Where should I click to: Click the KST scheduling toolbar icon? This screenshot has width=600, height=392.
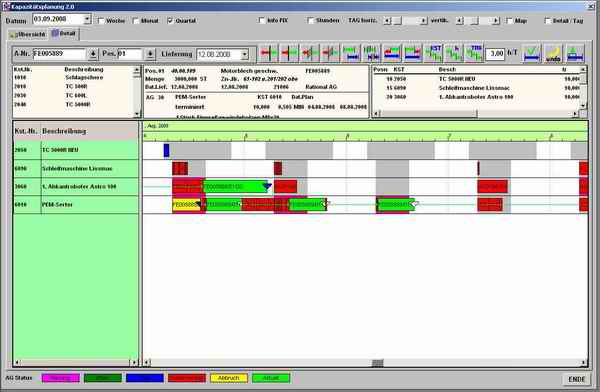click(x=433, y=54)
